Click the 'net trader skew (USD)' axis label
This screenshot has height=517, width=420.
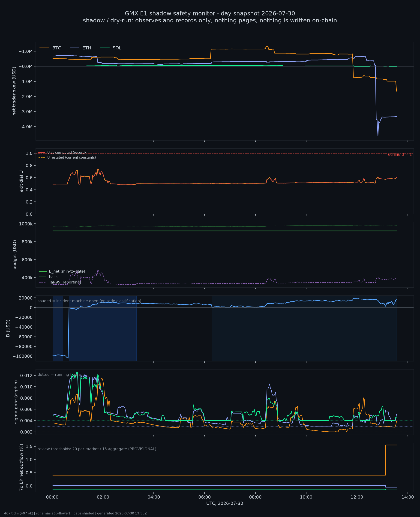[14, 91]
